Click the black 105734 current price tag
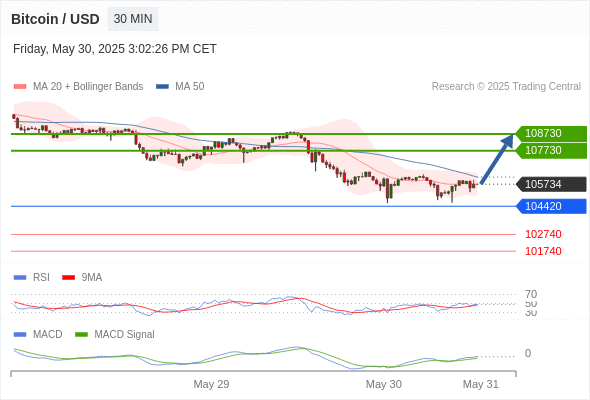Image resolution: width=590 pixels, height=400 pixels. coord(551,184)
